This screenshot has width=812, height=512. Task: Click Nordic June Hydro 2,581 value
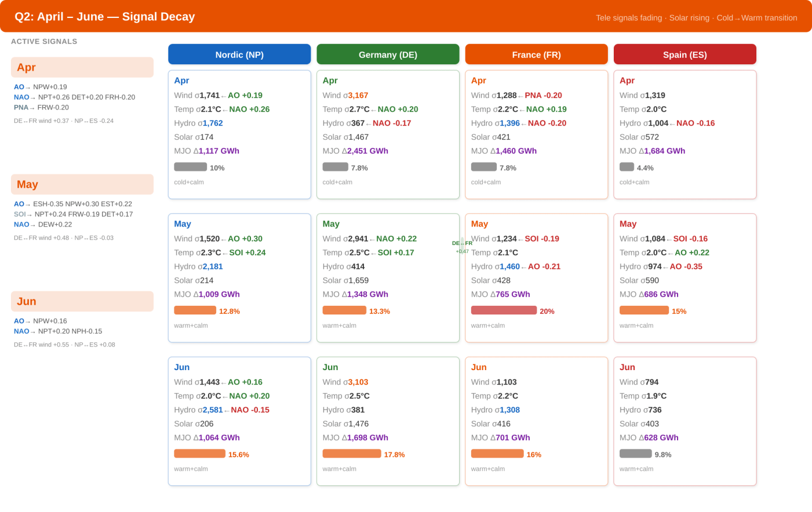tap(213, 409)
